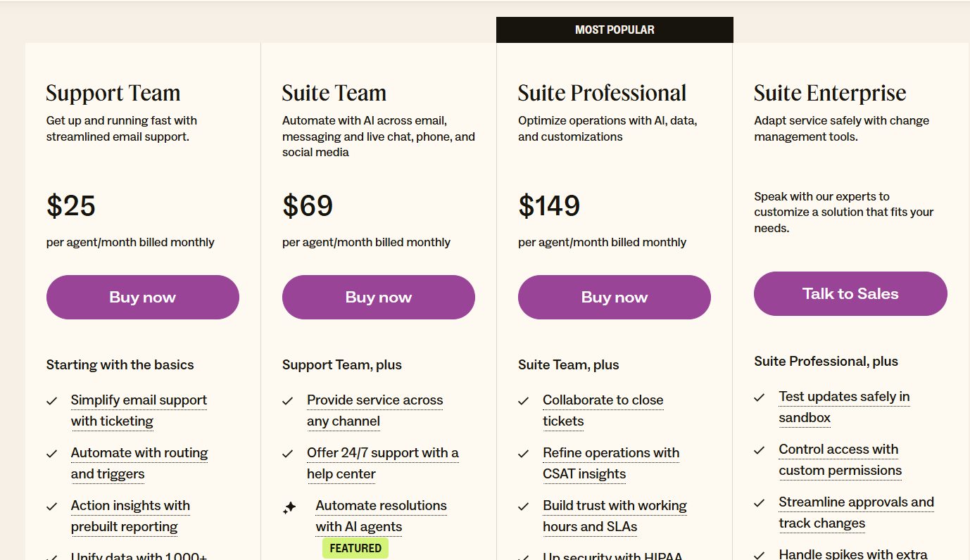Screen dimensions: 970x560
Task: Click checkmark icon beside Refine operations with CSAT
Action: pos(524,454)
